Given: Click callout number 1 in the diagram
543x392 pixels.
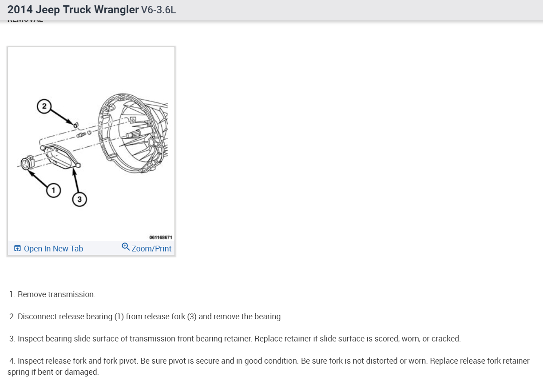Looking at the screenshot, I should (53, 191).
